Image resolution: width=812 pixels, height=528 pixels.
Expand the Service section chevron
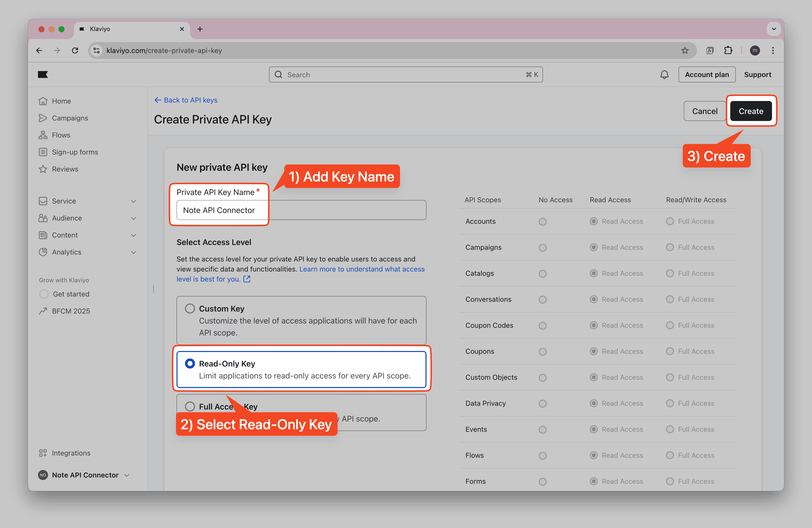(x=133, y=201)
